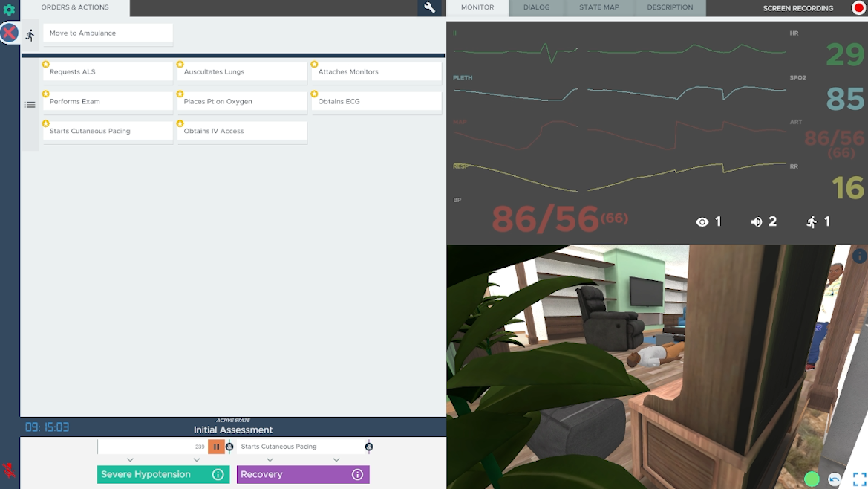Expand the first chevron under Starts Cutaneous Pacing
Image resolution: width=868 pixels, height=489 pixels.
tap(270, 460)
